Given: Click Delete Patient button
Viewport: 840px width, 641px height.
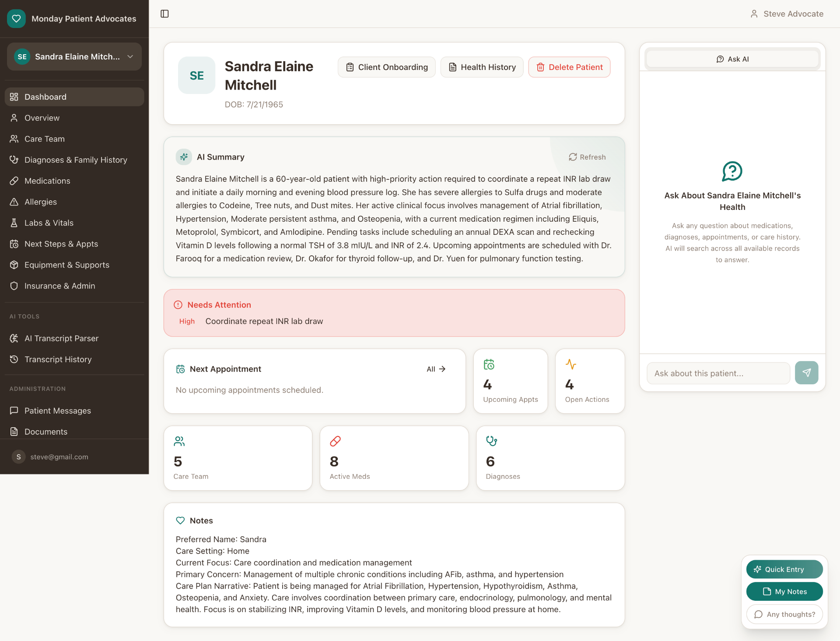Looking at the screenshot, I should [x=569, y=67].
